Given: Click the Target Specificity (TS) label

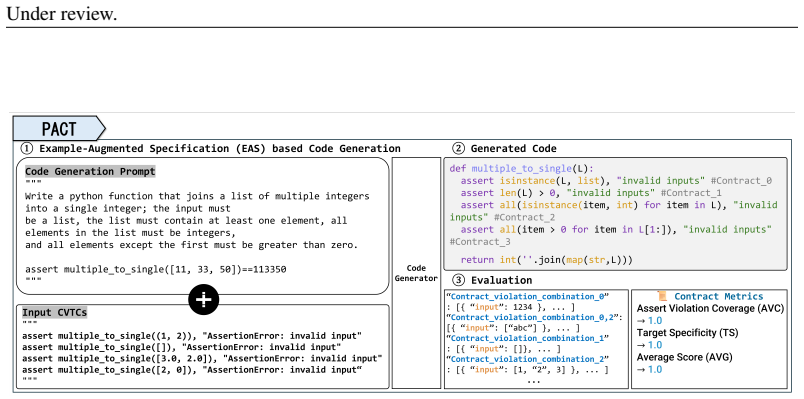Looking at the screenshot, I should pos(687,333).
